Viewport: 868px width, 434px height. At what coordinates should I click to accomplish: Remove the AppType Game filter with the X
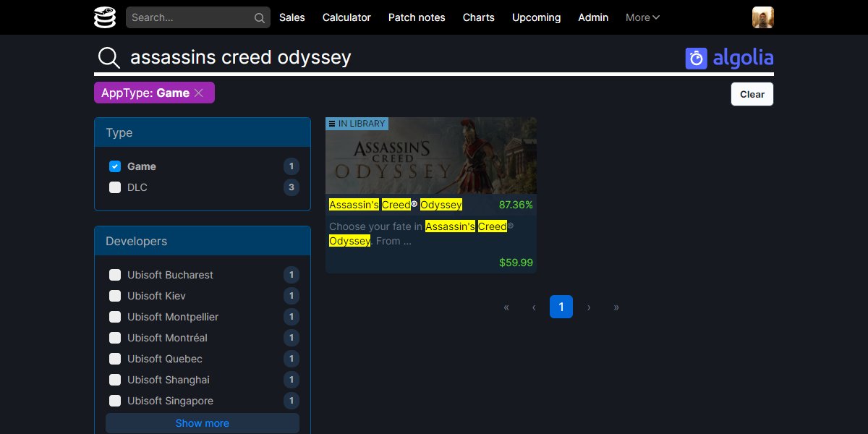tap(199, 93)
